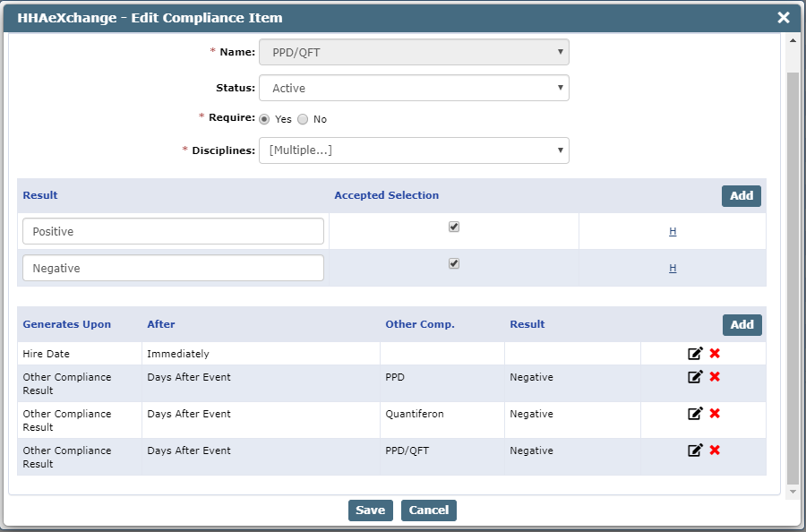The width and height of the screenshot is (806, 532).
Task: Edit the PPD/QFT rule row
Action: [695, 450]
